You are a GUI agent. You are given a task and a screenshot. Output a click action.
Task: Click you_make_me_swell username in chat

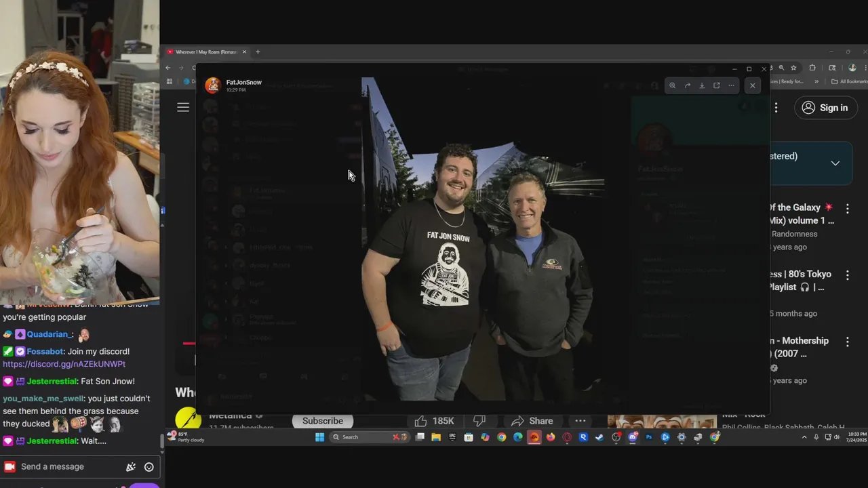tap(43, 399)
